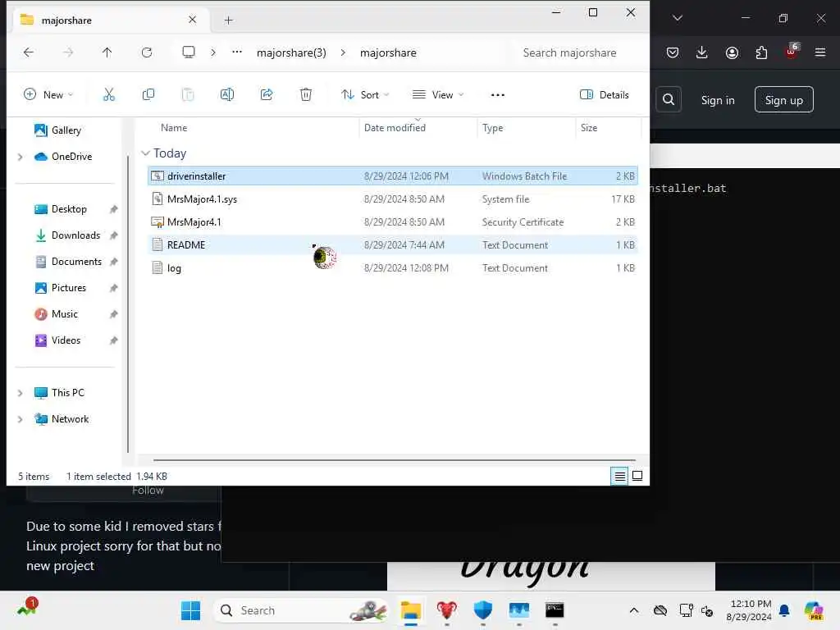The height and width of the screenshot is (630, 840).
Task: Add a new File Explorer tab
Action: [x=228, y=21]
